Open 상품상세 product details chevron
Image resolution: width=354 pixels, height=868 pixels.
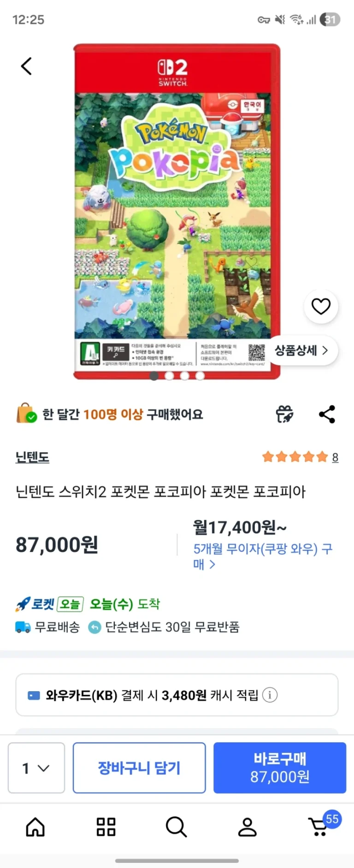click(302, 350)
